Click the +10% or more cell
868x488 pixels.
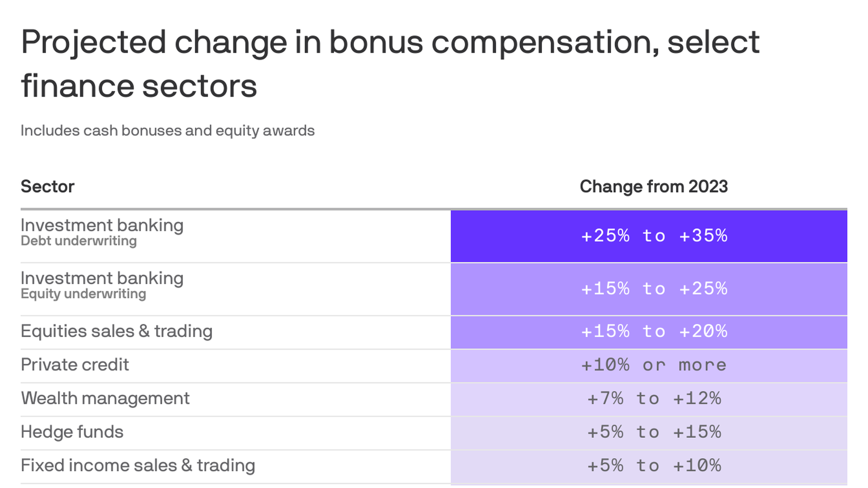pyautogui.click(x=654, y=365)
